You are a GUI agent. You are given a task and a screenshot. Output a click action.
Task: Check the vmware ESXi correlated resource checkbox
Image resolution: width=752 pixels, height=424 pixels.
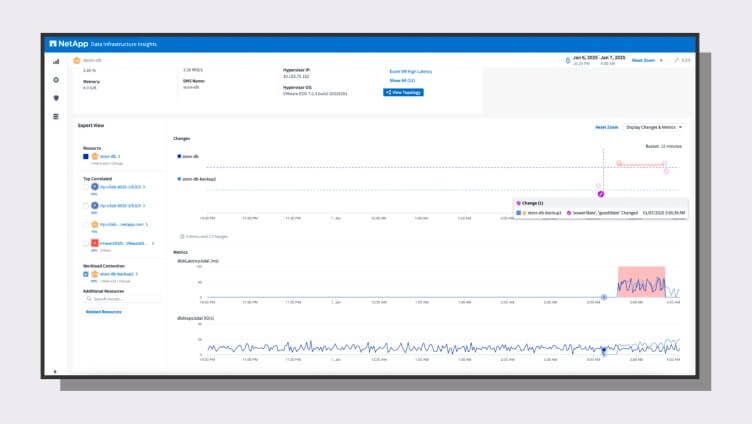click(86, 242)
